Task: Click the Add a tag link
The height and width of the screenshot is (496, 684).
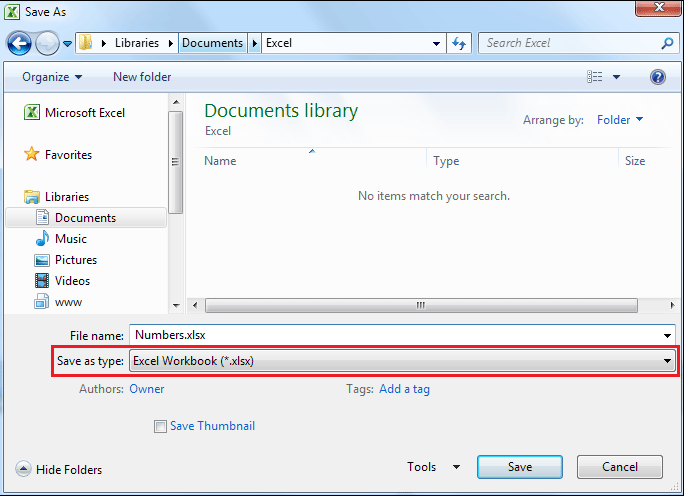Action: [404, 389]
